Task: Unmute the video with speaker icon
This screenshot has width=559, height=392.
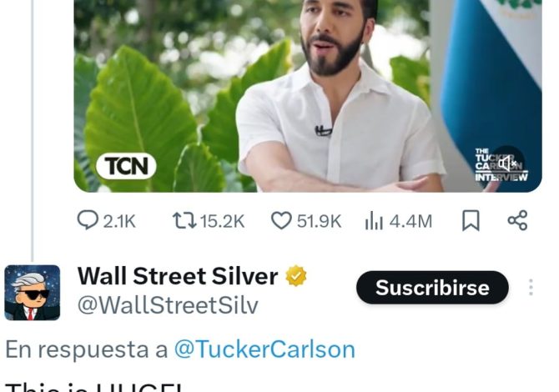Action: 507,164
